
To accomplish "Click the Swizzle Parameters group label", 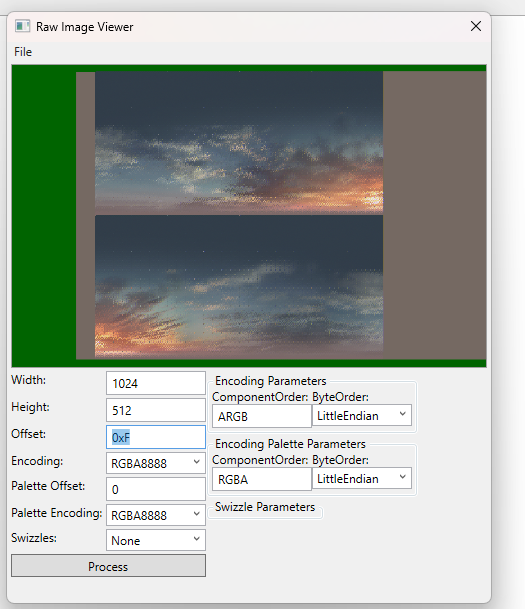I will pyautogui.click(x=265, y=507).
